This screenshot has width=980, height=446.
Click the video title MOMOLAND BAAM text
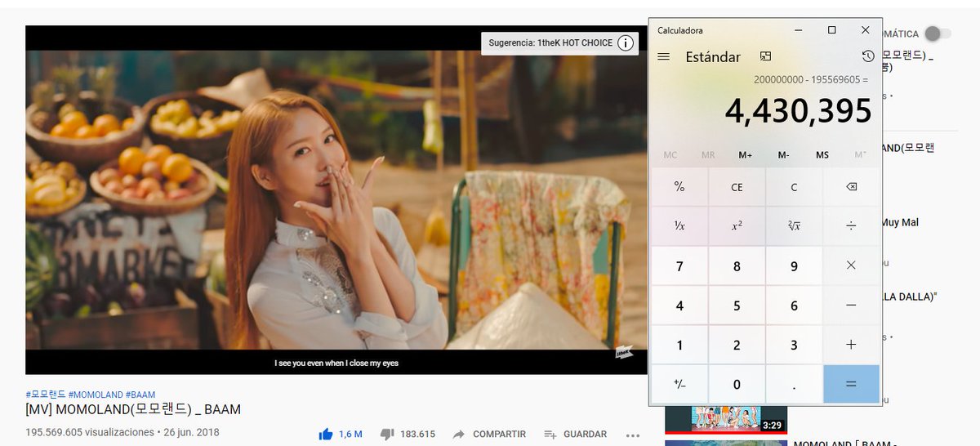133,409
